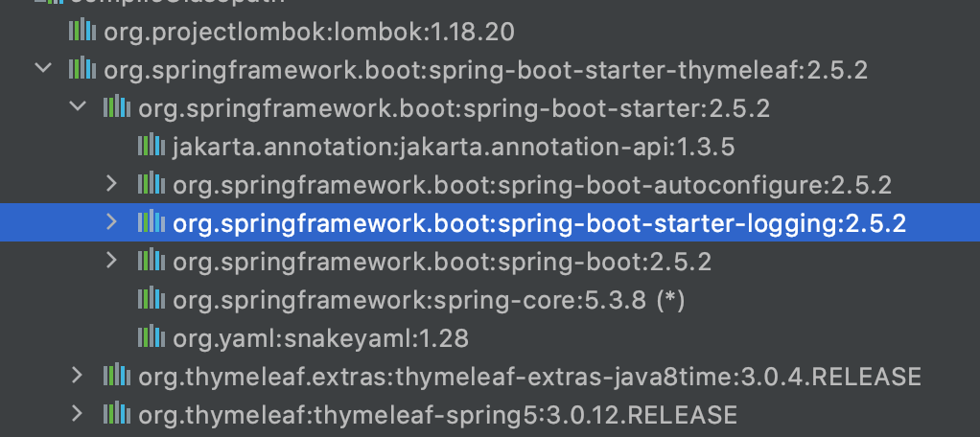
Task: Click library icon of spring-core:5.3.8
Action: [x=152, y=300]
